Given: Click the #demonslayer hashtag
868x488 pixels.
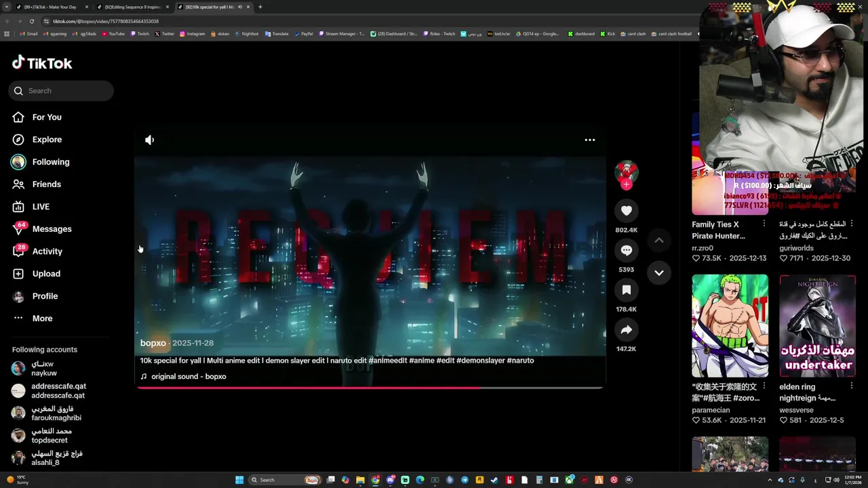Looking at the screenshot, I should [480, 361].
